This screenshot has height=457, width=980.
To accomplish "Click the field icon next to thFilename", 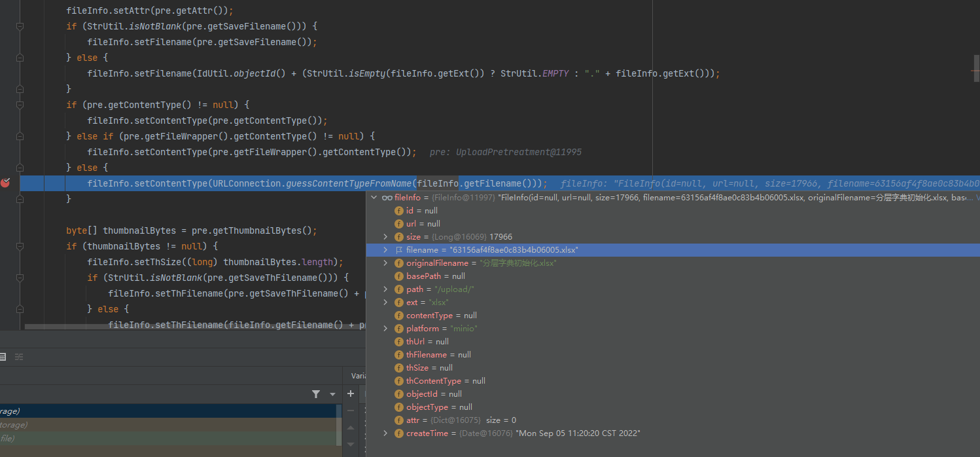I will 399,354.
